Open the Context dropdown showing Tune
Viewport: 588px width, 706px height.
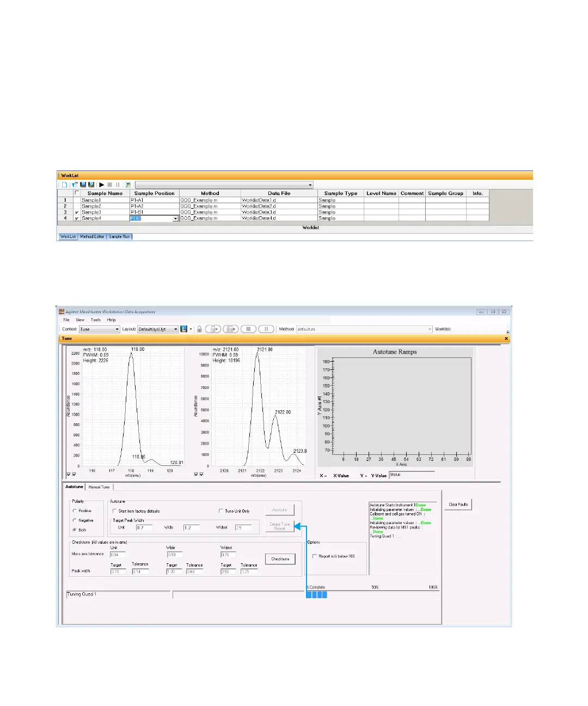click(100, 329)
